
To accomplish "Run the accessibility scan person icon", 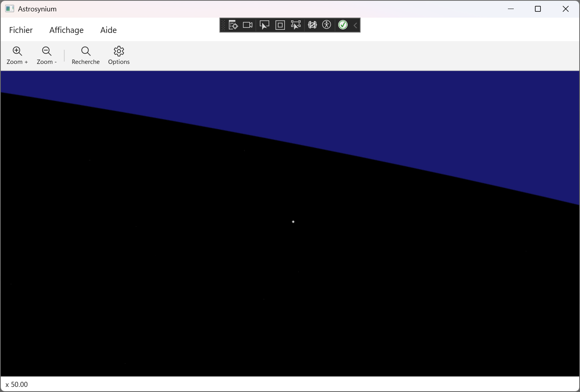I will (326, 25).
